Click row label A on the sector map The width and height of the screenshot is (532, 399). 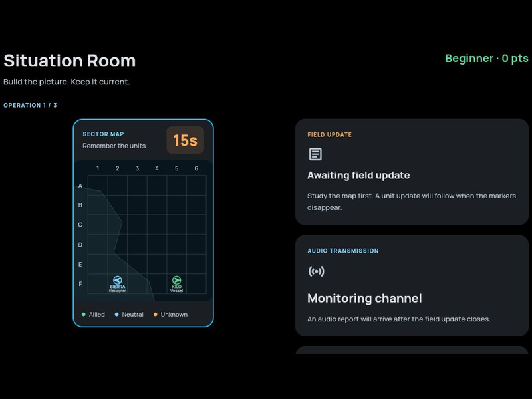point(80,186)
